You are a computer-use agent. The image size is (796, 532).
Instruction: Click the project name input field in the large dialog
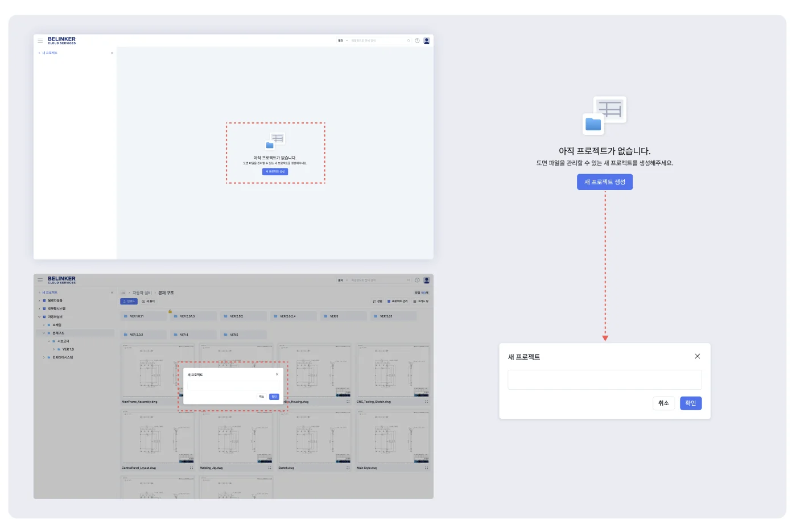click(604, 380)
